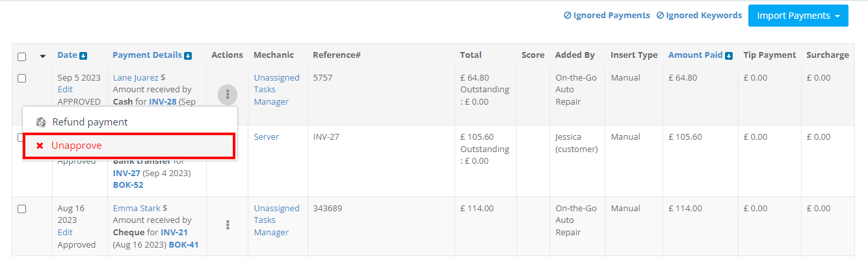Open the three-dot actions menu for Lane Juarez

228,94
